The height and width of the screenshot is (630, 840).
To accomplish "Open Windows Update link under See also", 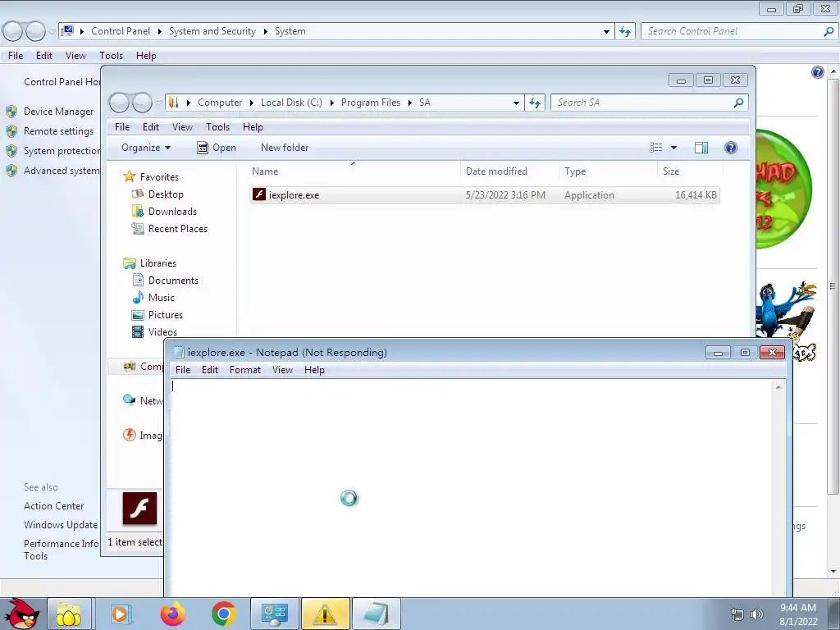I will coord(61,525).
